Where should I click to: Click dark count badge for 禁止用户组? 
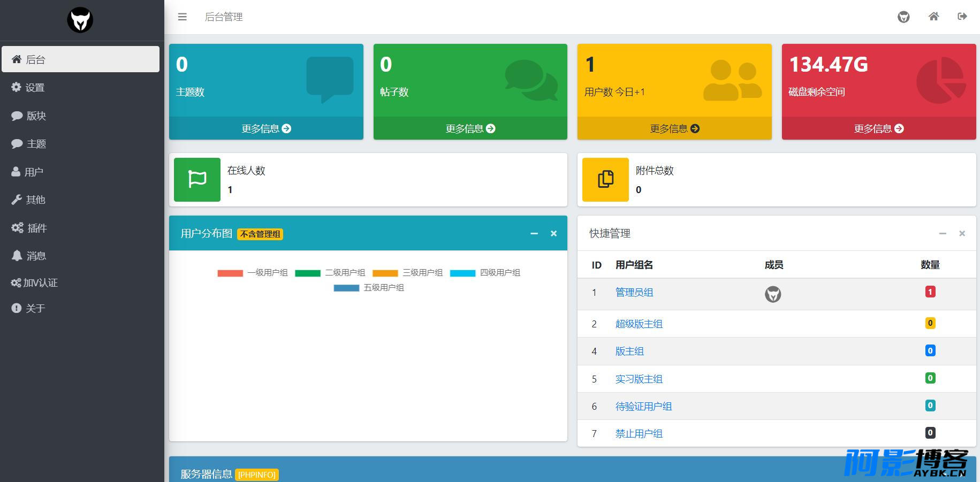tap(930, 433)
